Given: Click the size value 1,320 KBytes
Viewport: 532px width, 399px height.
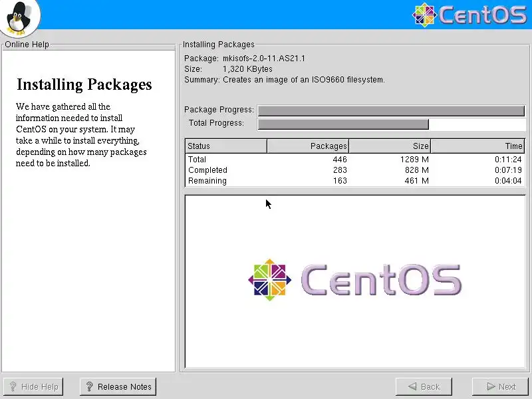Looking at the screenshot, I should tap(247, 69).
